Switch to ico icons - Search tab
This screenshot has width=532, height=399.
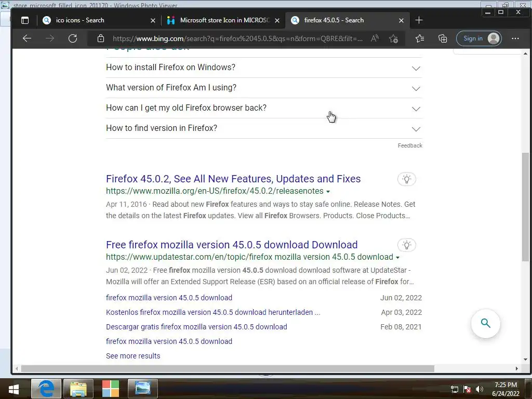[x=98, y=20]
